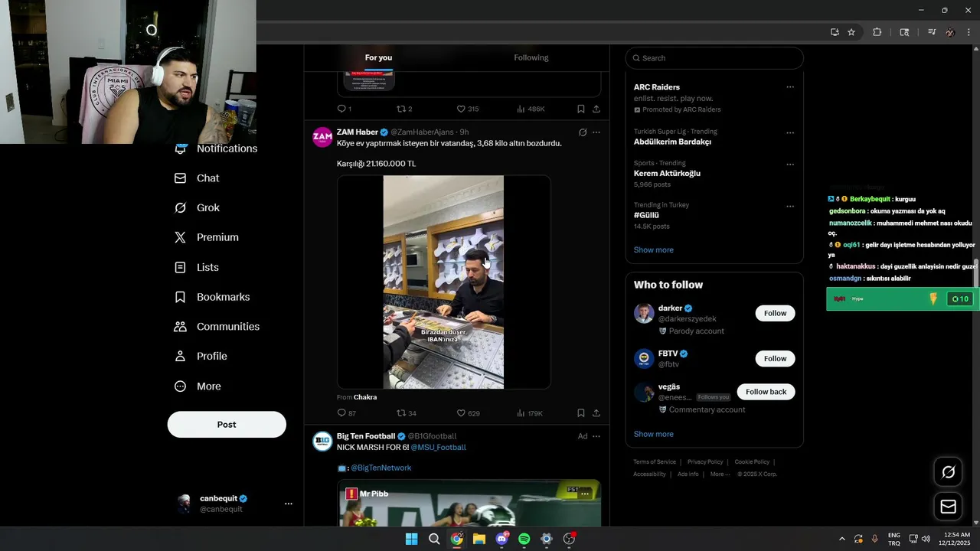
Task: Open Grok icon in the left sidebar
Action: coord(180,208)
